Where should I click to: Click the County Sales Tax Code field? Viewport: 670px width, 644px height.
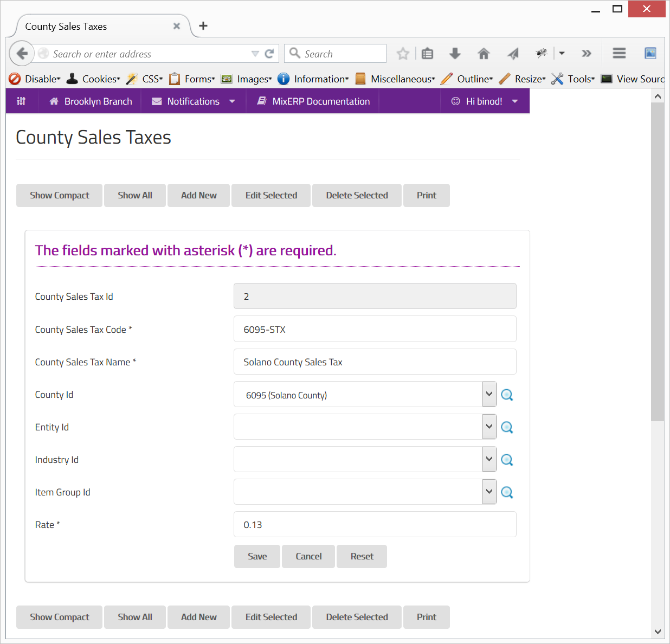tap(375, 329)
